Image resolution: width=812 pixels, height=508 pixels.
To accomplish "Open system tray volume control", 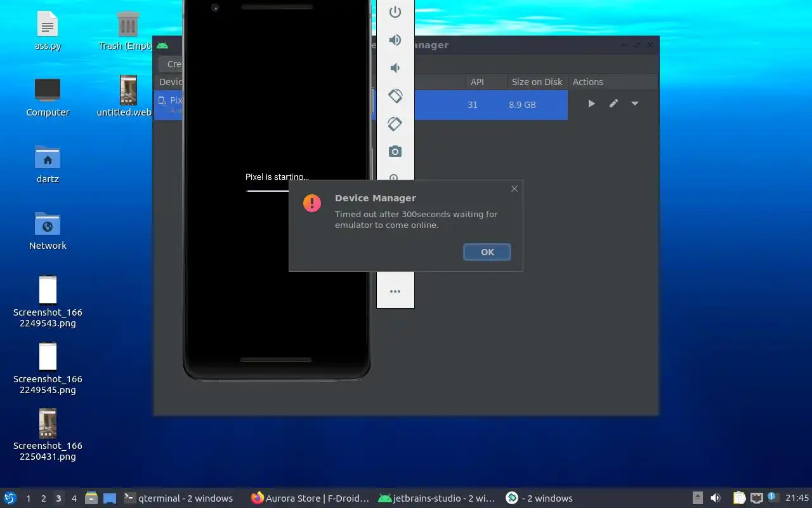I will coord(716,498).
